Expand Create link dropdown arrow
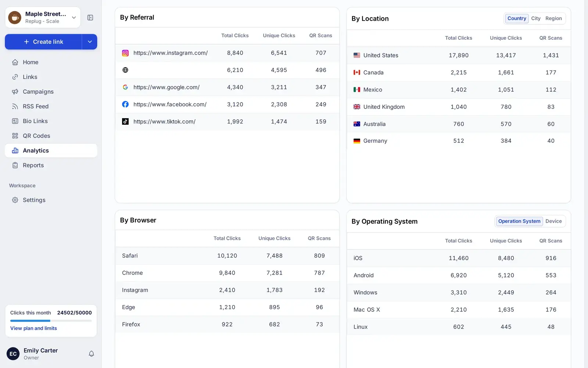588x368 pixels. click(x=90, y=42)
